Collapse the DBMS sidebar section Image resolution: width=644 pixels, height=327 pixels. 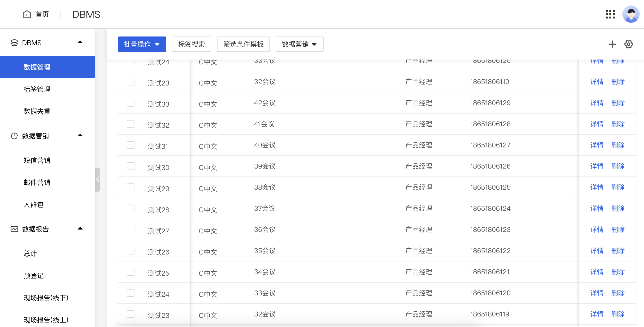point(80,42)
